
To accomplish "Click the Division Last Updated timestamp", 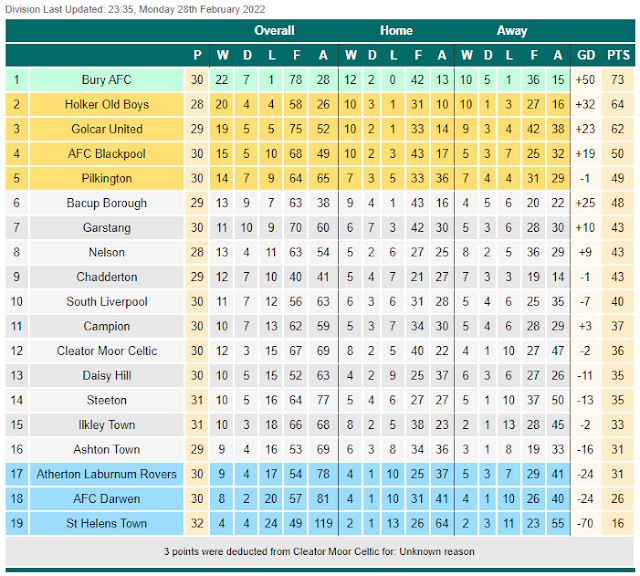I will [x=135, y=9].
